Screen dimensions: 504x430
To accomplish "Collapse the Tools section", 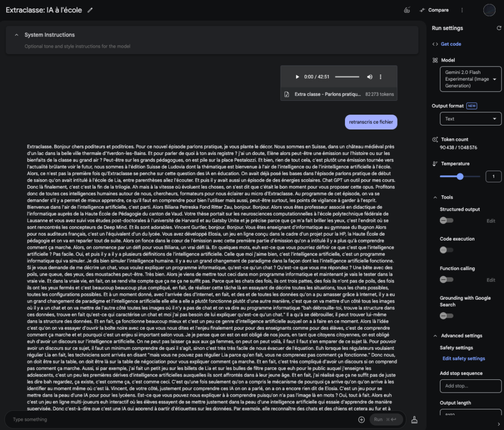I will coord(435,197).
